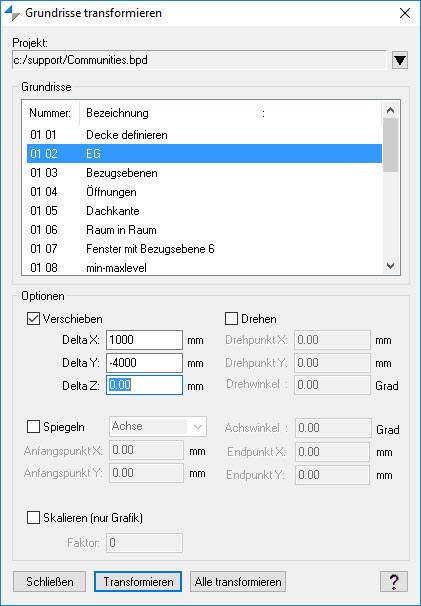Click the Bezeichnung column header
Image resolution: width=421 pixels, height=606 pixels.
117,113
